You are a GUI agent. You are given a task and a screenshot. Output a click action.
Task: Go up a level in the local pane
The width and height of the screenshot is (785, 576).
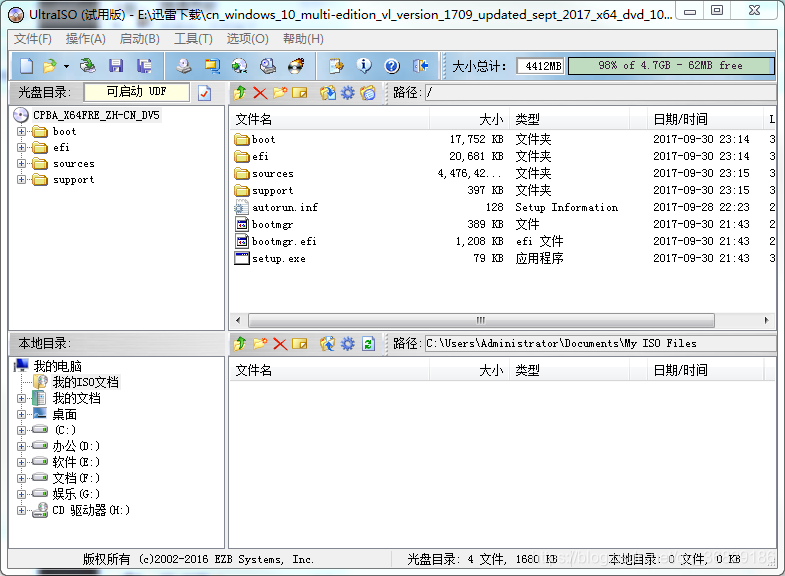(x=240, y=344)
